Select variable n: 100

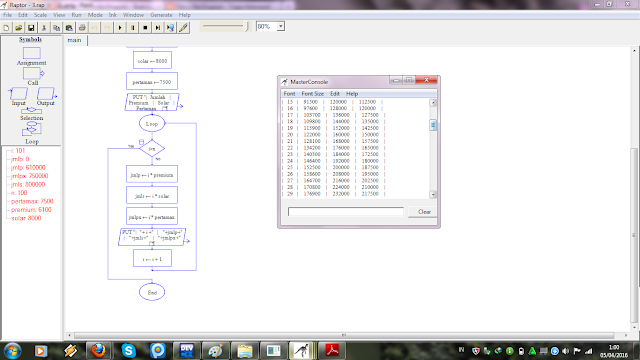pos(19,193)
